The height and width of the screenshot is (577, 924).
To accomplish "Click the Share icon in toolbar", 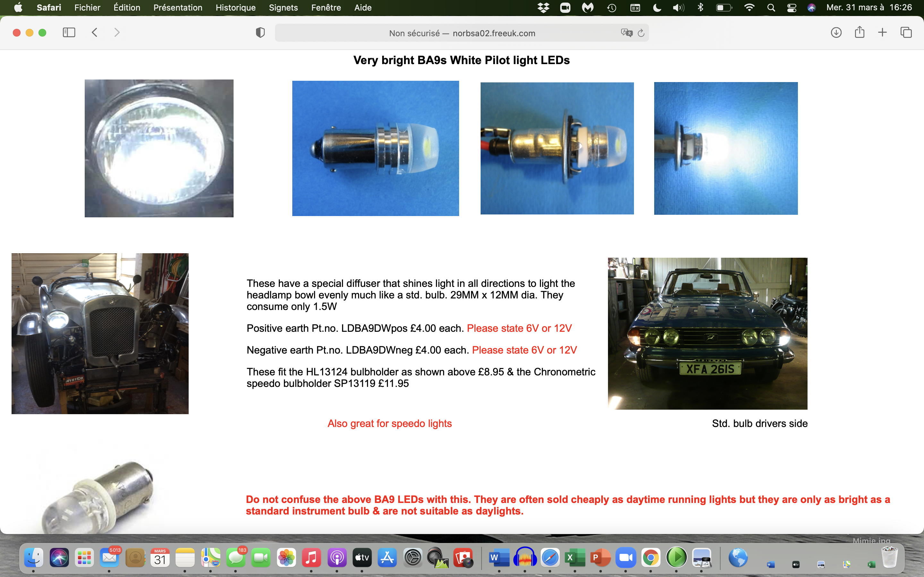I will click(860, 32).
